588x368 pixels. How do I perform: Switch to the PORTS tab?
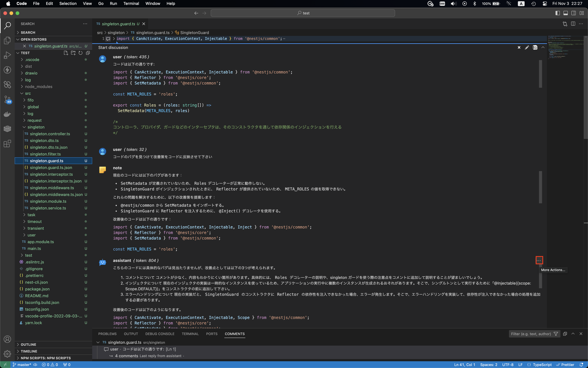click(x=212, y=334)
